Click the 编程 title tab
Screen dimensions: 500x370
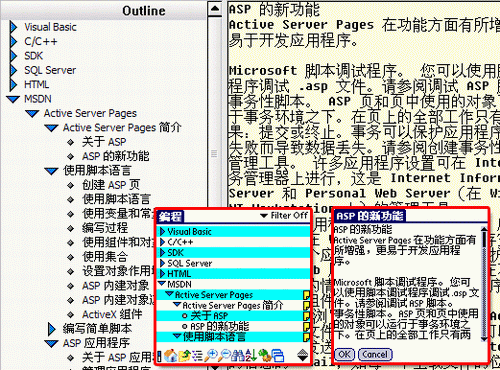point(170,217)
